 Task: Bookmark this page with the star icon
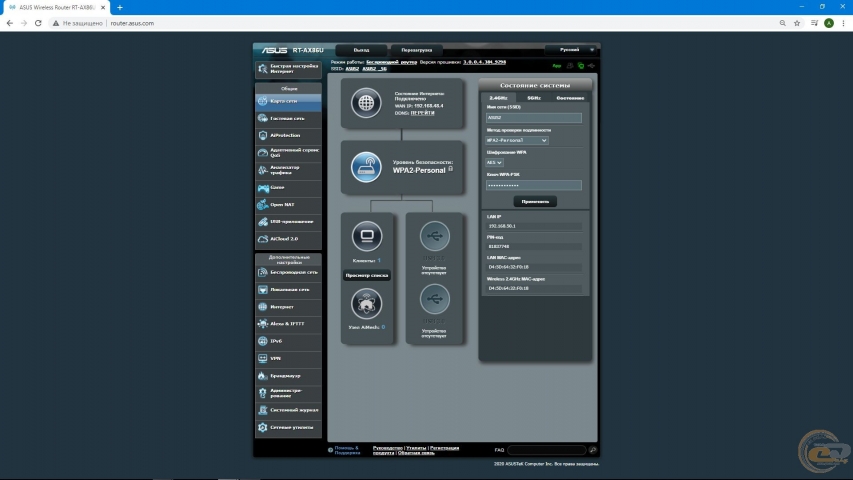click(797, 23)
